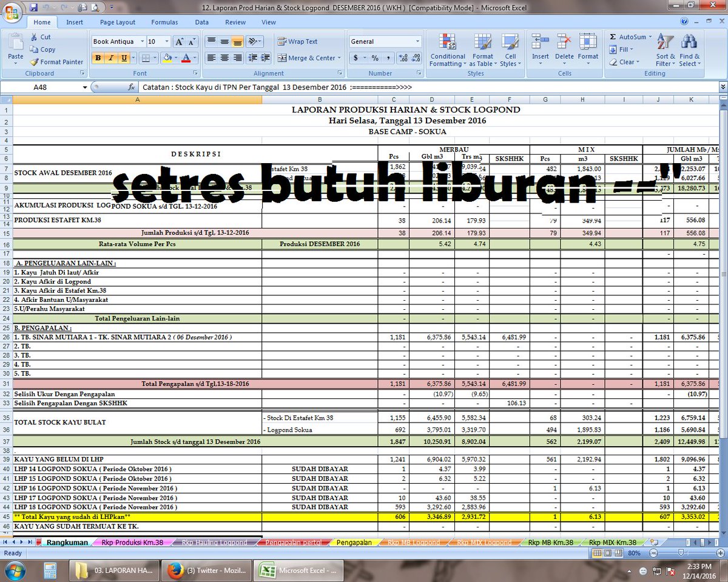The image size is (728, 582).
Task: Open the Clear options
Action: [624, 62]
